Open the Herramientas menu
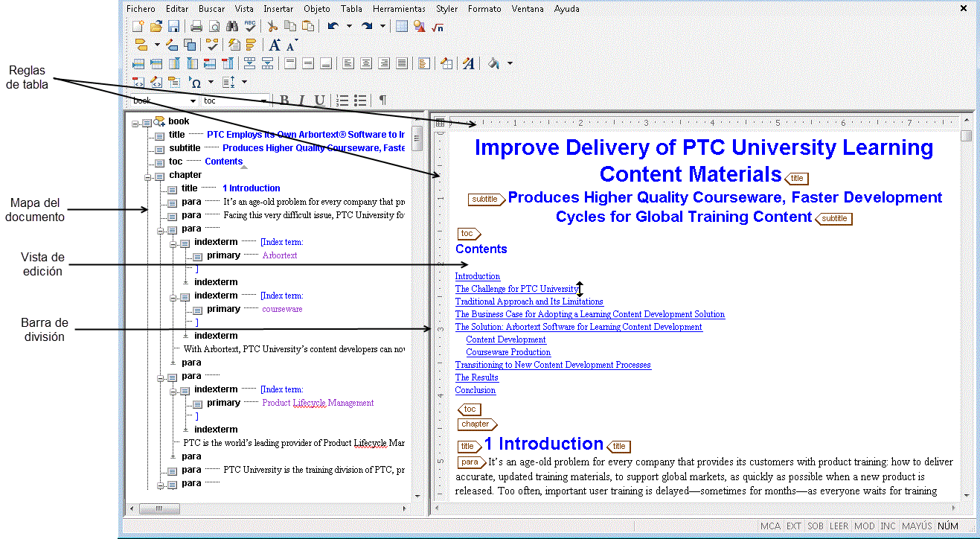The image size is (980, 539). pyautogui.click(x=400, y=9)
